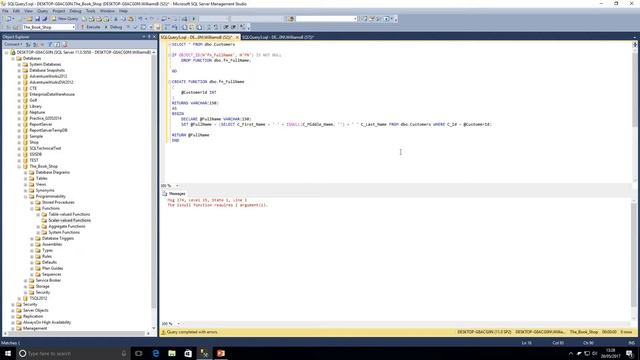This screenshot has height=360, width=640.
Task: Click the ISNULL function error message text
Action: click(218, 205)
